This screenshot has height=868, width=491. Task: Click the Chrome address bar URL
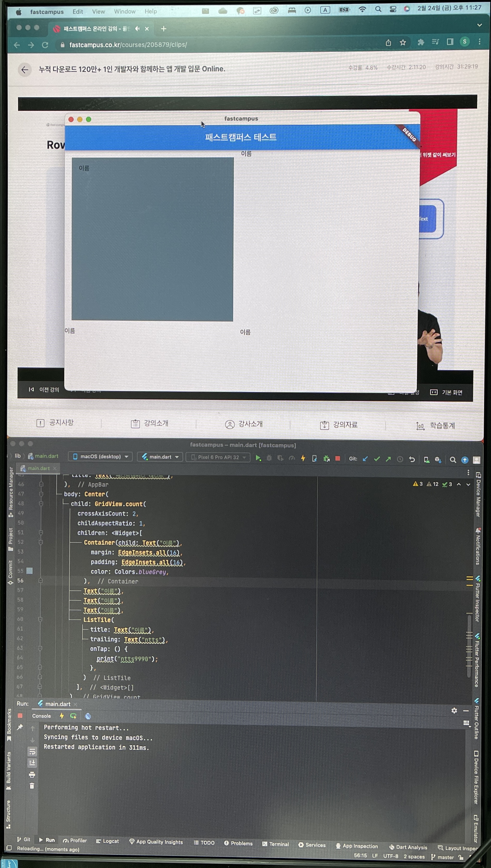point(128,45)
